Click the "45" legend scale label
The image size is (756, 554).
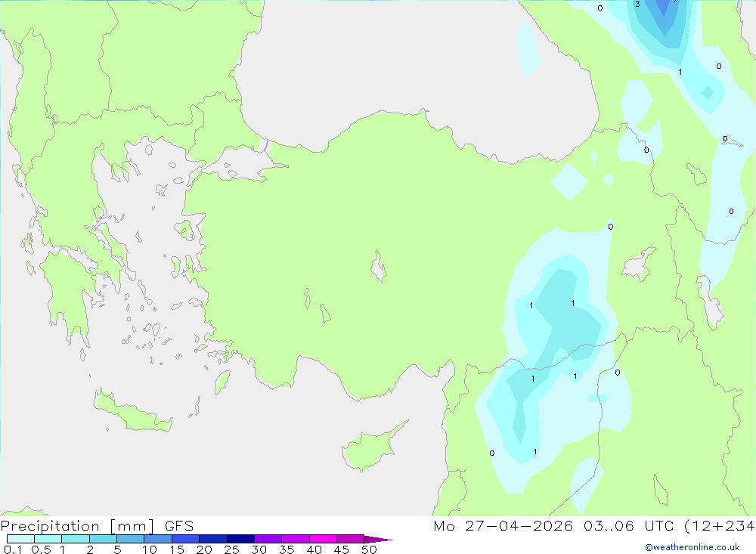342,549
